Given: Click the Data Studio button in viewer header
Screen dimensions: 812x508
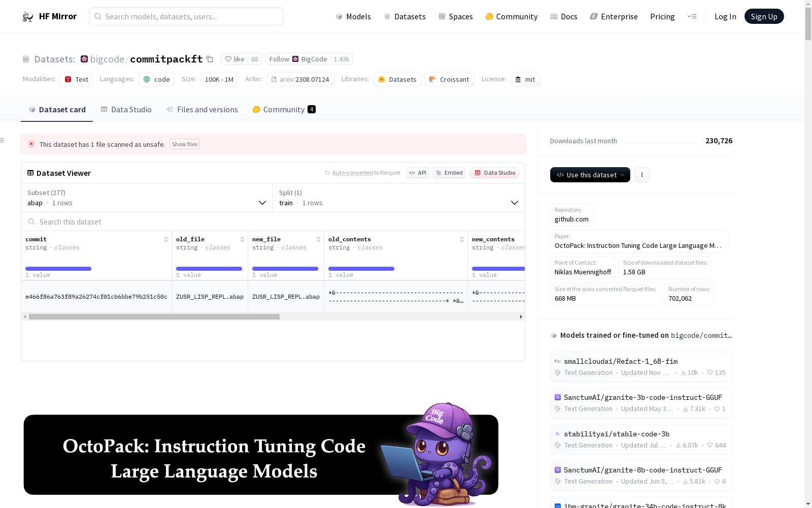Looking at the screenshot, I should (495, 173).
